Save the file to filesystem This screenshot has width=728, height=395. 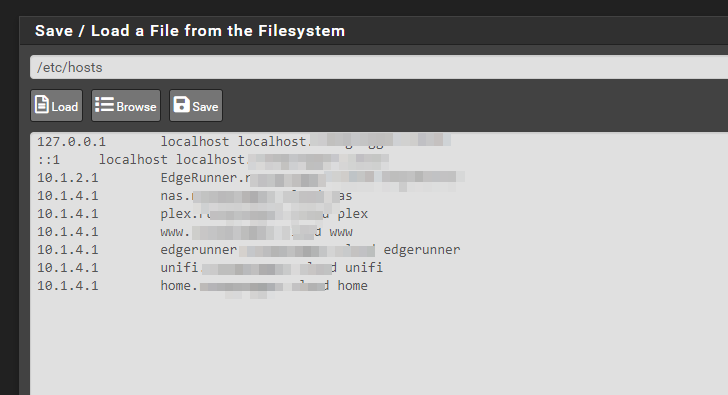[x=196, y=106]
